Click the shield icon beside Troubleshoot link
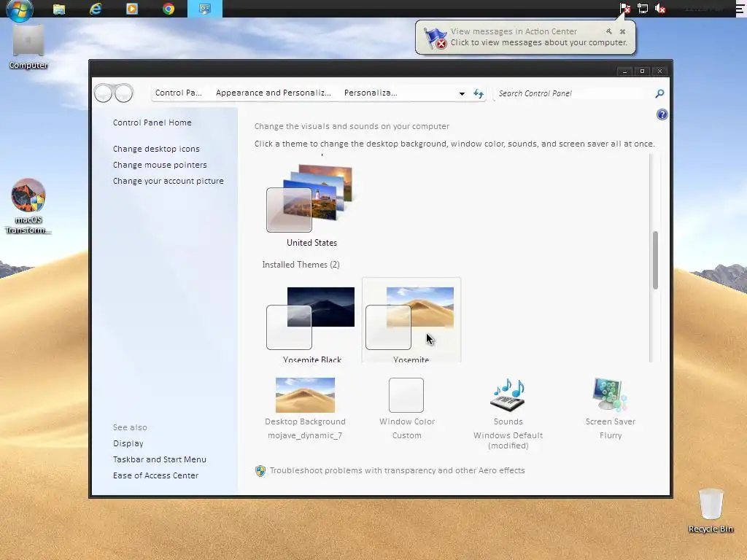Viewport: 747px width, 560px height. pos(260,470)
